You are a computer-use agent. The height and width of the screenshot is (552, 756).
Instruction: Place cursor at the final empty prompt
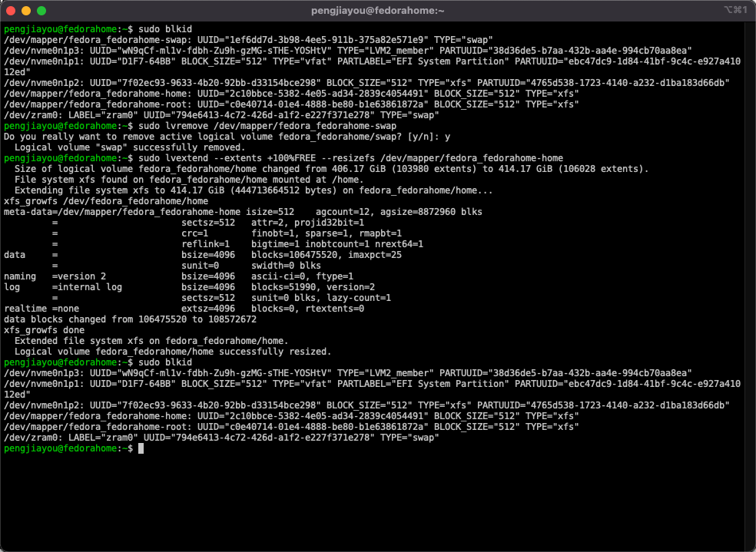click(x=141, y=448)
